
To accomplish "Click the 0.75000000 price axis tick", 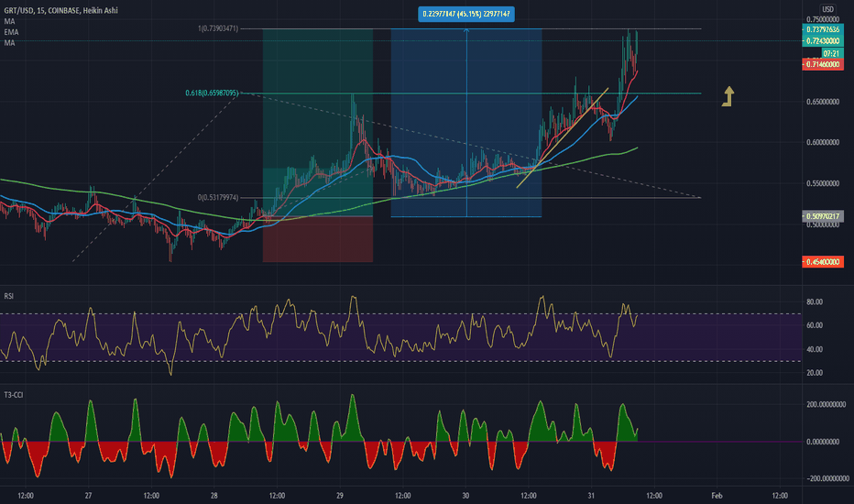I will (x=823, y=19).
